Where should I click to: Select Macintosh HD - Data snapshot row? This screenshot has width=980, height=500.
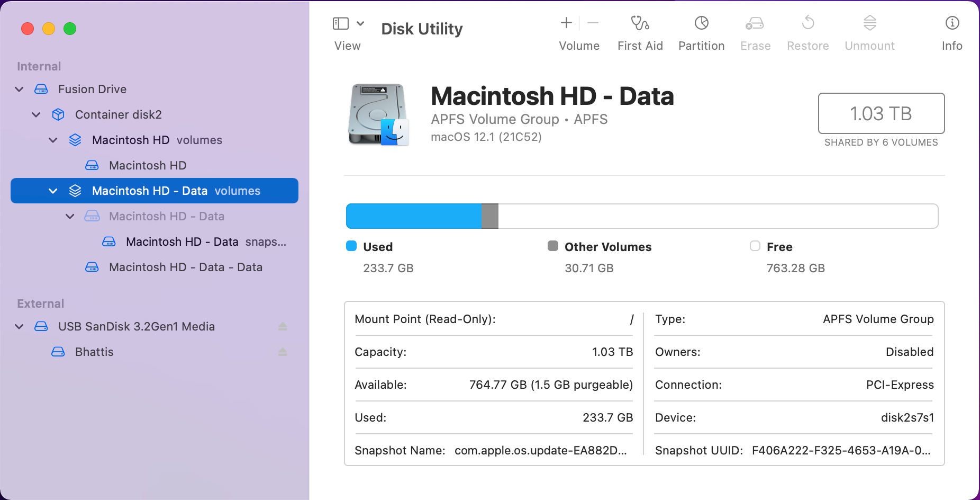pos(155,242)
